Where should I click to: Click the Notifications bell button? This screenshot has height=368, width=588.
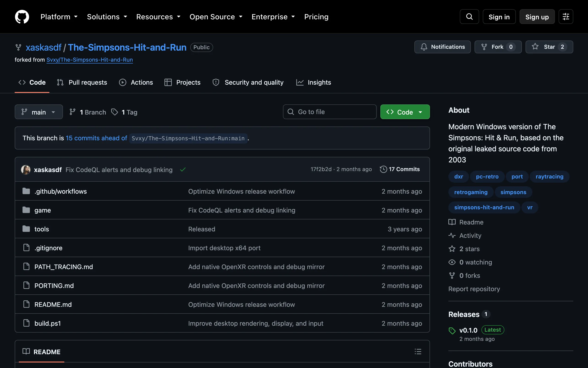pyautogui.click(x=442, y=47)
